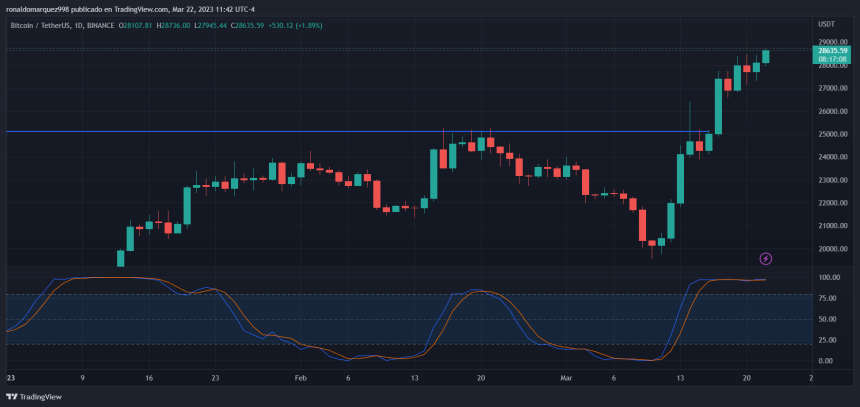Screen dimensions: 860x407
Task: Click the 20000.00 price axis label
Action: tap(832, 249)
